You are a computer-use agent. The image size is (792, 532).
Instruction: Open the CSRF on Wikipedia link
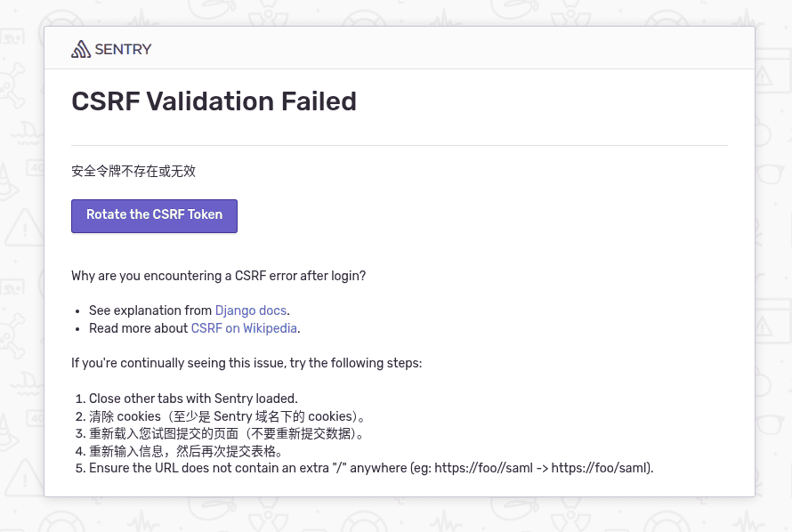pyautogui.click(x=244, y=328)
